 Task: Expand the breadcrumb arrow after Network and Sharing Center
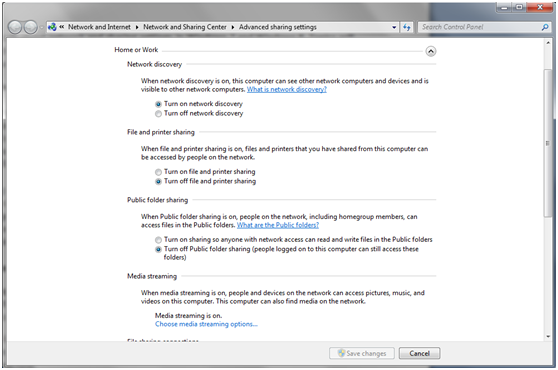[x=233, y=27]
